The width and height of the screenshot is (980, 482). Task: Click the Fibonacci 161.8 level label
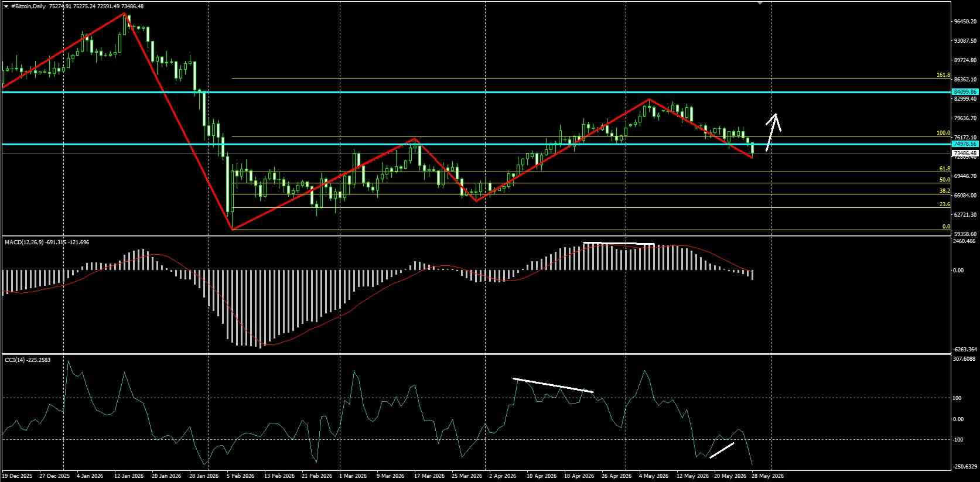943,75
